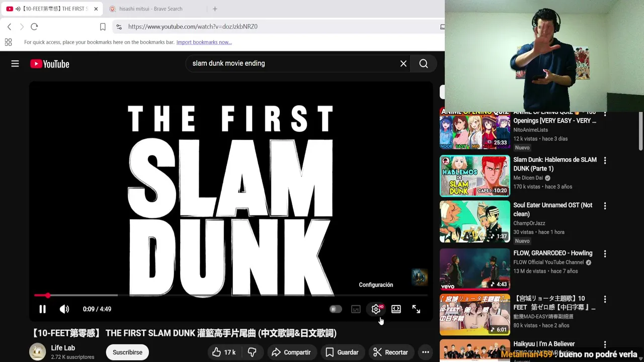Open options menu for 10 FEET 第ゼロ感 video

(605, 299)
